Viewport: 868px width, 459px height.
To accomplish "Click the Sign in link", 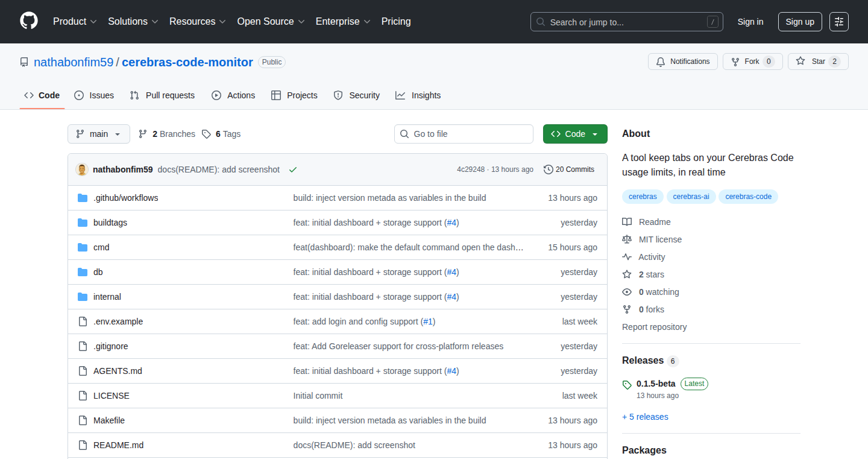I will (750, 22).
